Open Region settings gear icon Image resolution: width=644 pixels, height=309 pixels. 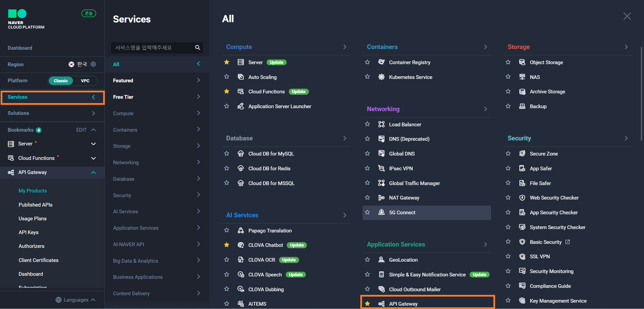pos(93,64)
